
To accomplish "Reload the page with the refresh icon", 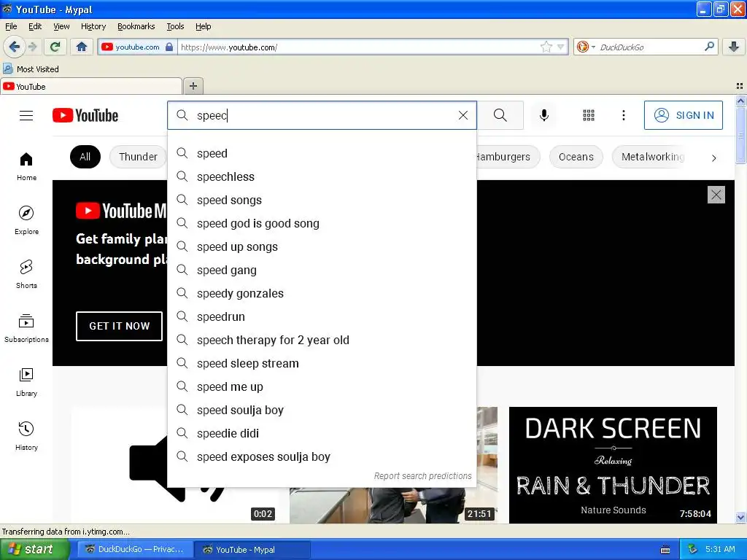I will pyautogui.click(x=55, y=47).
